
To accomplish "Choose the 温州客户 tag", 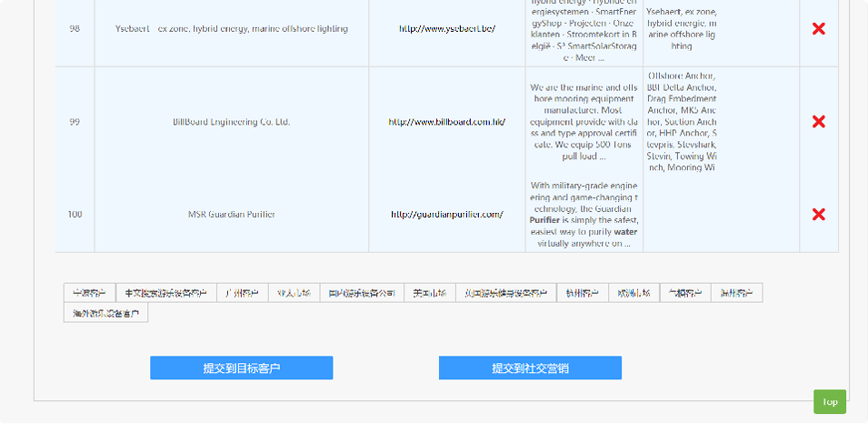I will pos(737,293).
